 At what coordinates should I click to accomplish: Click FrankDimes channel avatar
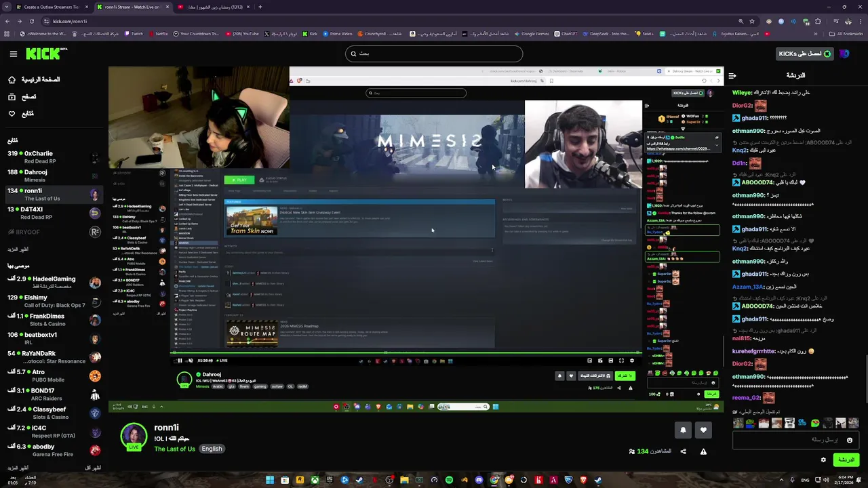tap(95, 319)
